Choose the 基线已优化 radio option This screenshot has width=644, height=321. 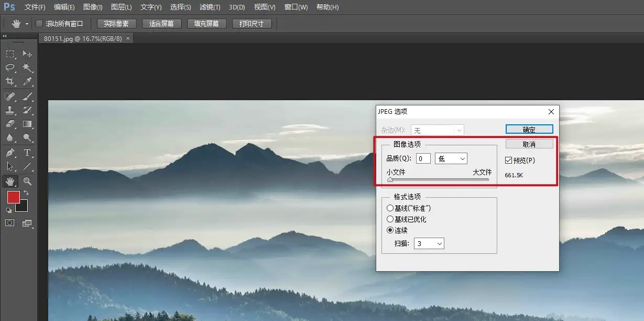click(390, 219)
